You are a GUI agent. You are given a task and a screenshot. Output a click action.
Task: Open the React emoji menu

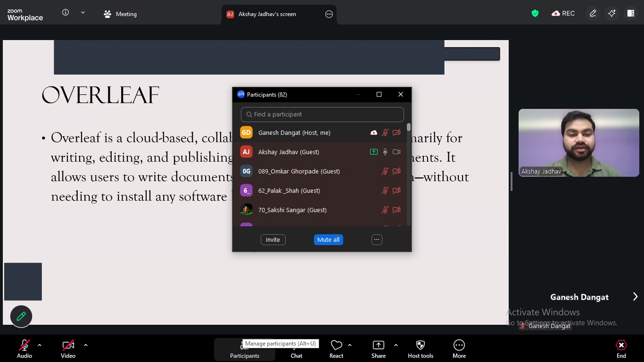[x=336, y=349]
